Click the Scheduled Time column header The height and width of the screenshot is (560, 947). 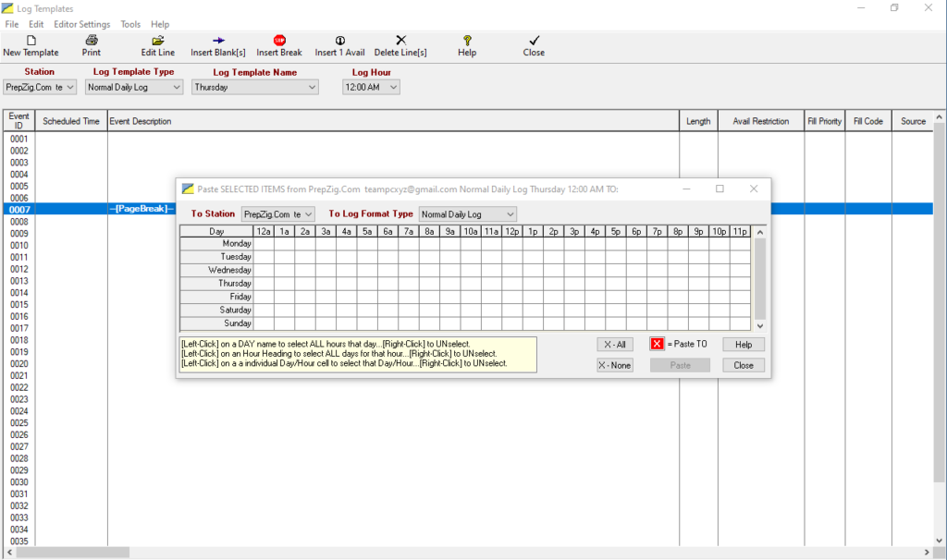[71, 121]
